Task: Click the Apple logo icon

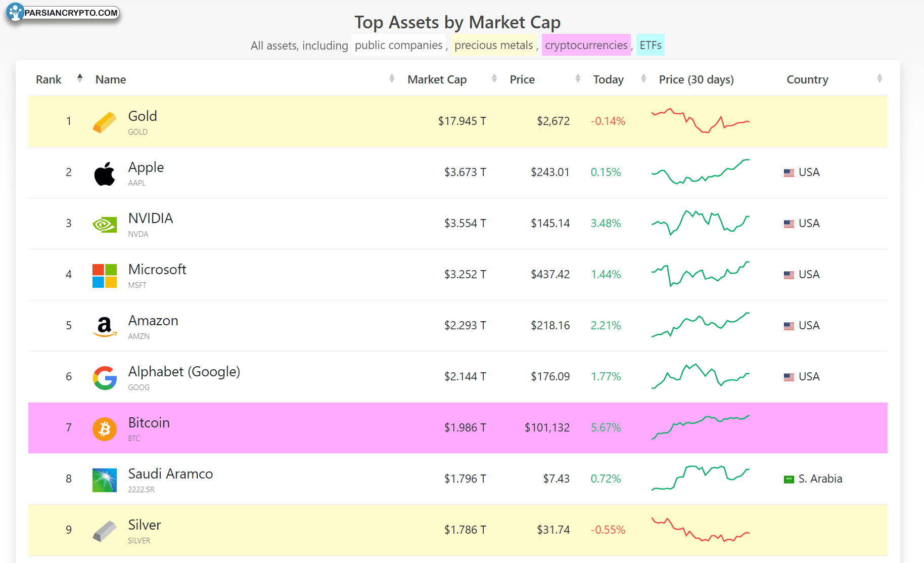Action: click(x=105, y=174)
